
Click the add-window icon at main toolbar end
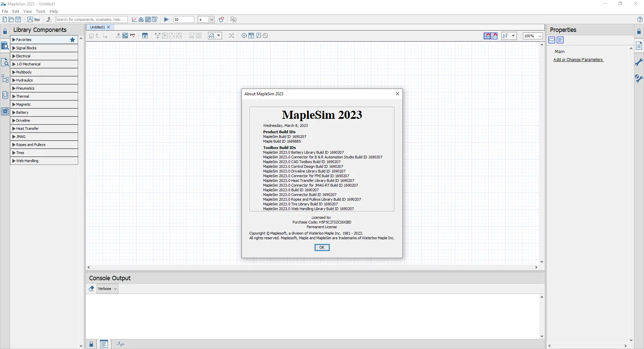click(x=233, y=19)
